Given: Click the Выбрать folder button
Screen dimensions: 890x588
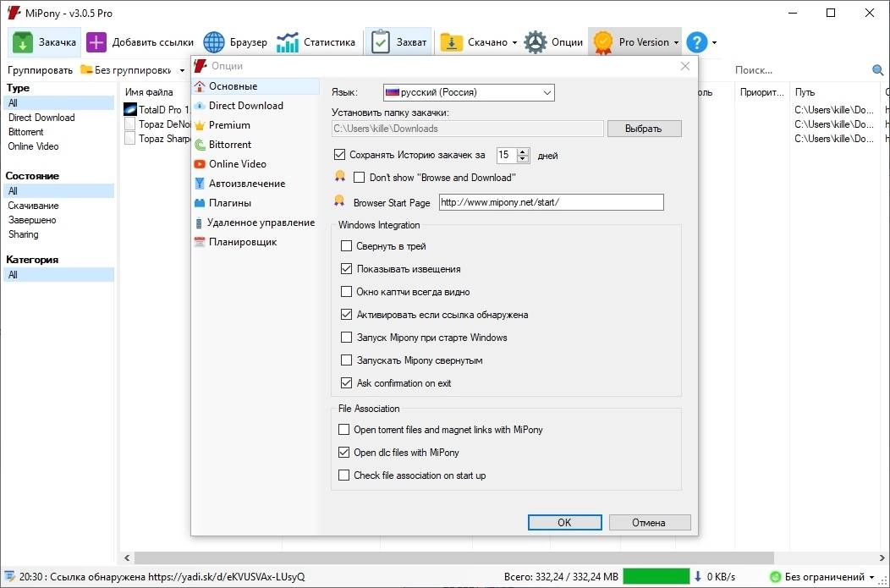Looking at the screenshot, I should (x=644, y=129).
